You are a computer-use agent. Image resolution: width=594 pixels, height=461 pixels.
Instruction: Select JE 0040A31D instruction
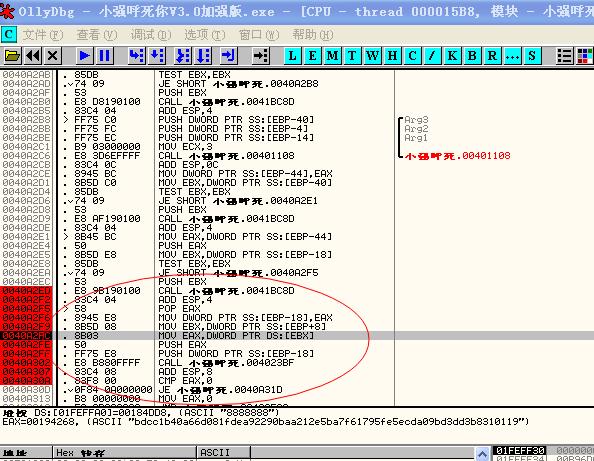pyautogui.click(x=220, y=389)
